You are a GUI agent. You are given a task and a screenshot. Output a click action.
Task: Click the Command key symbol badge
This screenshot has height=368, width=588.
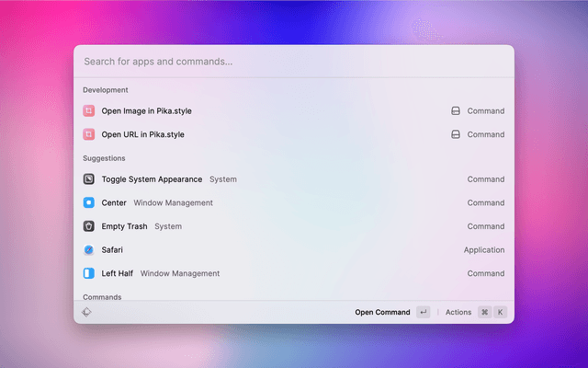click(x=484, y=312)
